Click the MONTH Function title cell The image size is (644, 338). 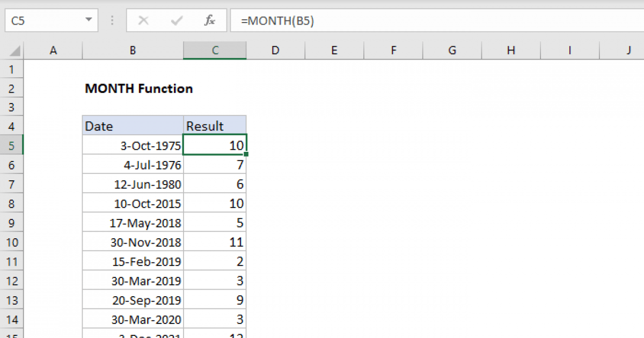coord(138,89)
